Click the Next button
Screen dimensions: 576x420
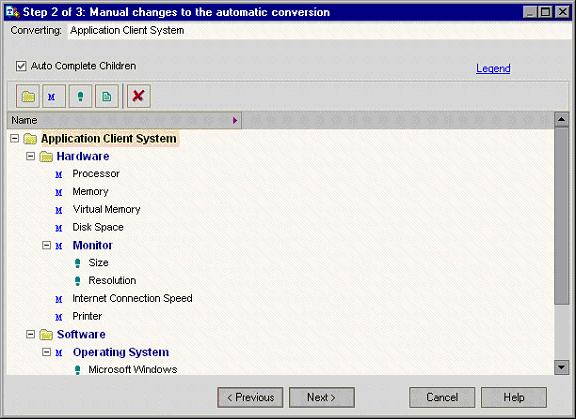[x=322, y=398]
